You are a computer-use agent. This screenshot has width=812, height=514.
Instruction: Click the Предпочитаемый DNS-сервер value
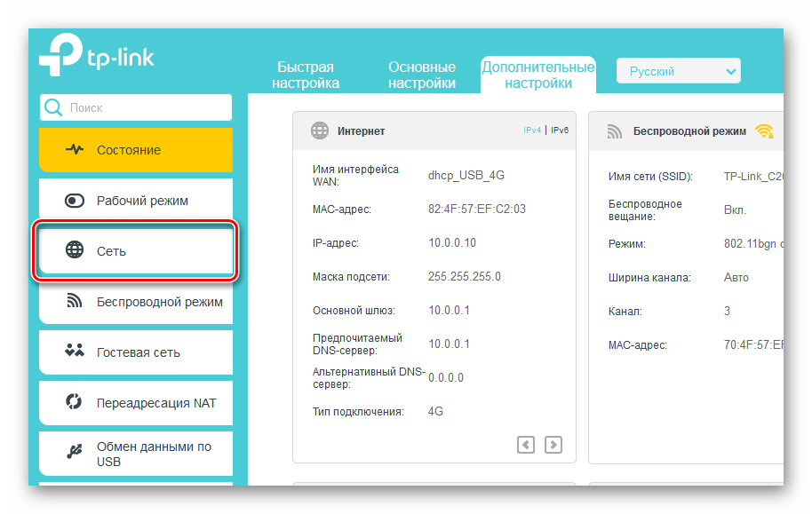tap(449, 344)
